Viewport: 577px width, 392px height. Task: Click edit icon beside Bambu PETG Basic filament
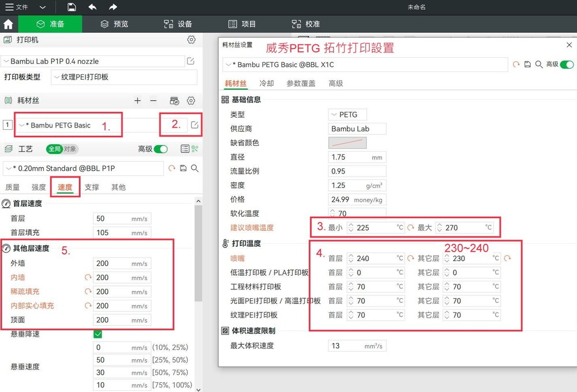point(194,125)
